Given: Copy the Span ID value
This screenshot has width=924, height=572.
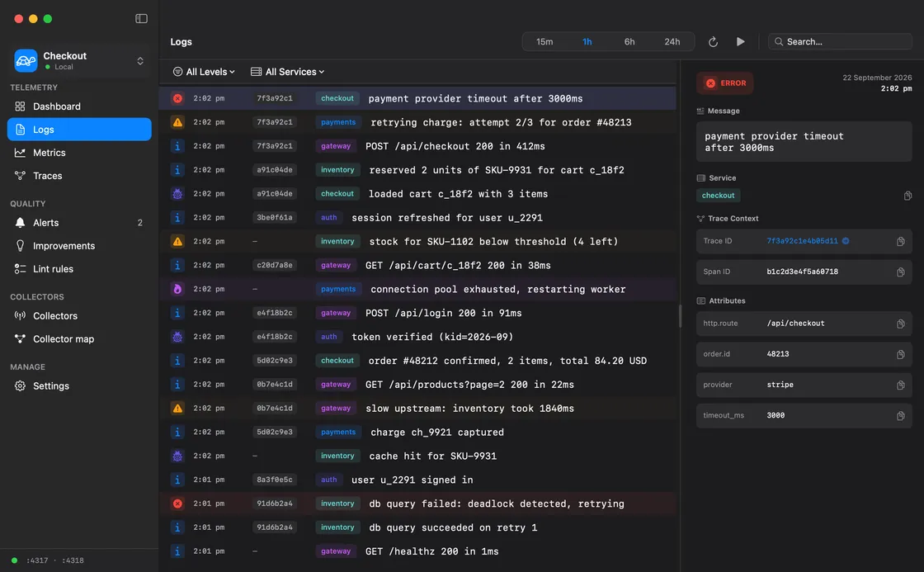Looking at the screenshot, I should (x=900, y=272).
